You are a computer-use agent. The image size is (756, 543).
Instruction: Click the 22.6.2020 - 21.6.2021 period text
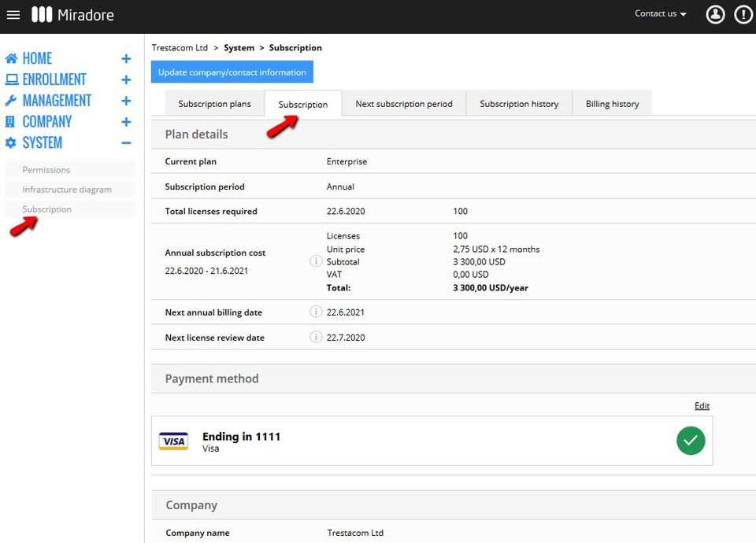[x=206, y=271]
